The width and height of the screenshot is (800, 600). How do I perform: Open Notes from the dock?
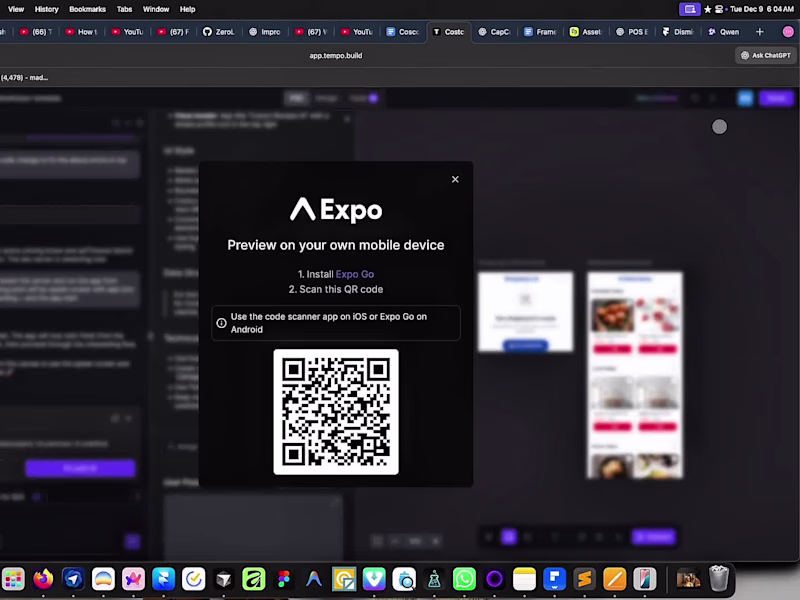pos(524,579)
